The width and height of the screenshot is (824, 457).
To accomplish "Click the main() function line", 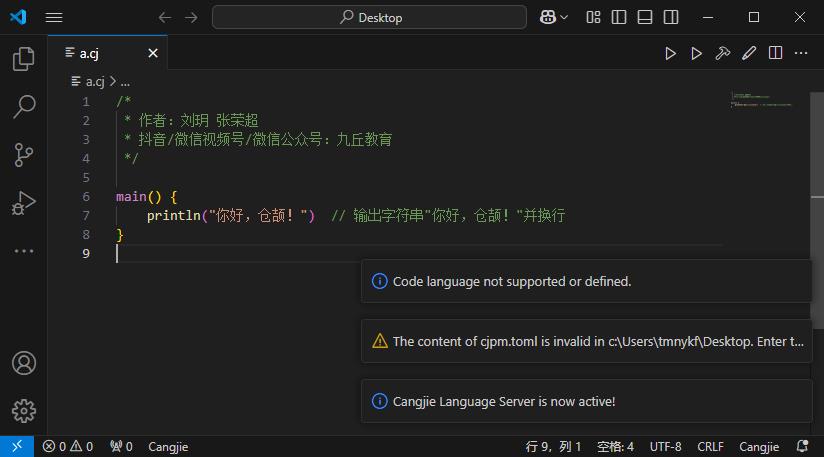I will [147, 196].
